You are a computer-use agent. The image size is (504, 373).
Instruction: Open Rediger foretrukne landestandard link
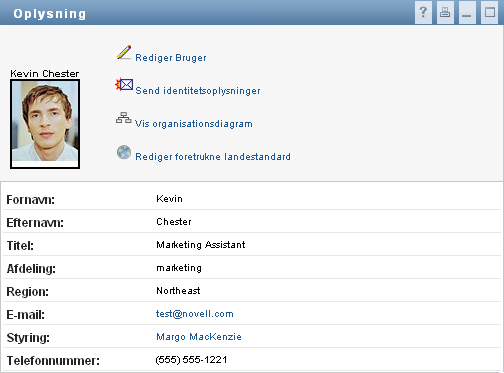[213, 157]
